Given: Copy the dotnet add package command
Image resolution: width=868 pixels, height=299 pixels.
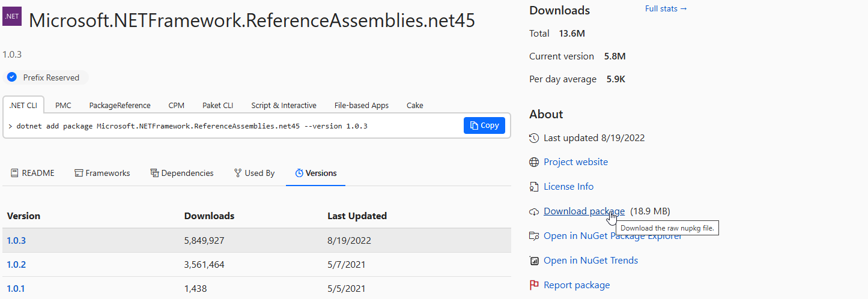Looking at the screenshot, I should click(484, 125).
